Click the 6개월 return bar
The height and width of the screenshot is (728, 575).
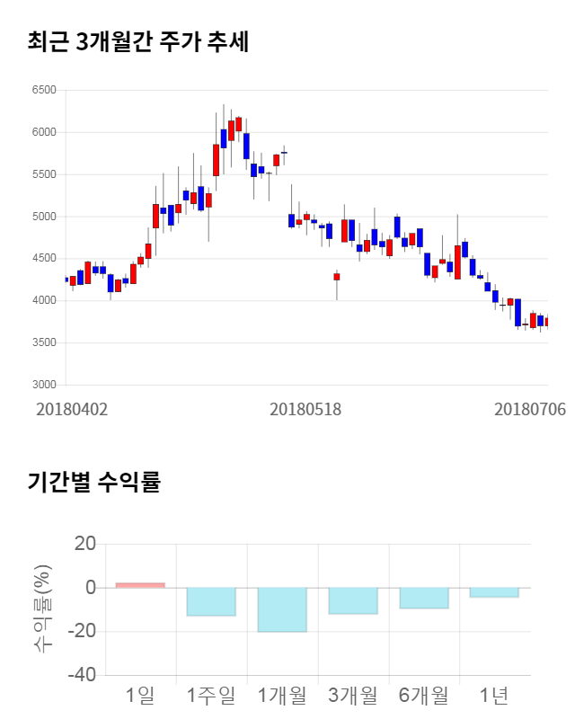tap(424, 598)
